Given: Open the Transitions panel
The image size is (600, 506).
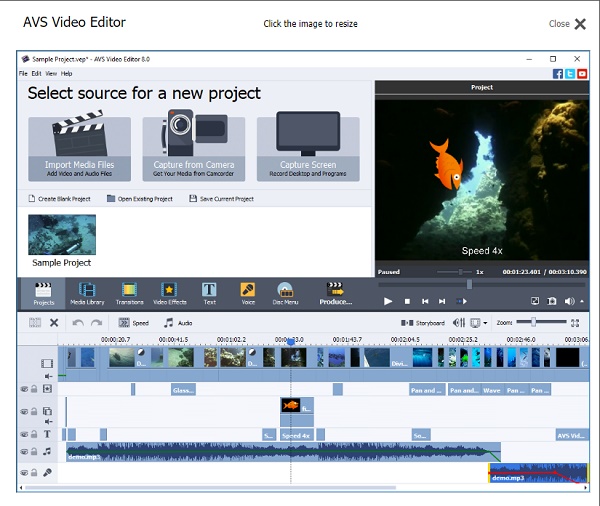Looking at the screenshot, I should [129, 294].
